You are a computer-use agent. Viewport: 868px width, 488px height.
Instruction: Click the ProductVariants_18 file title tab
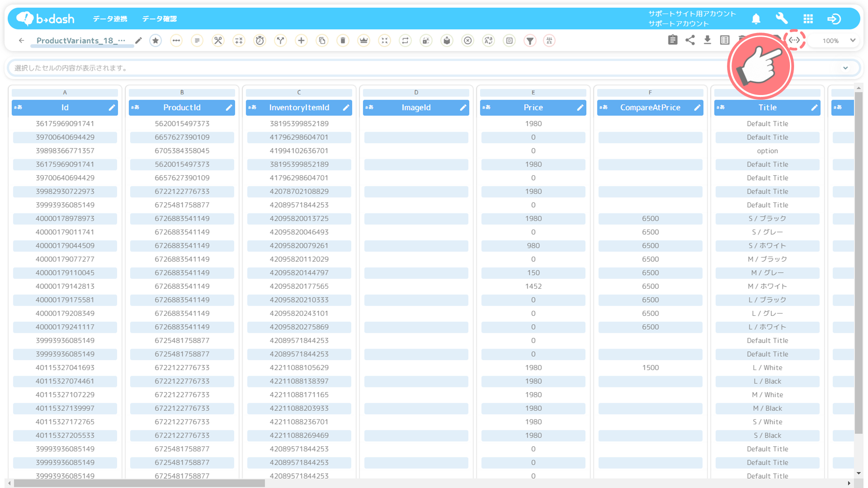point(81,40)
